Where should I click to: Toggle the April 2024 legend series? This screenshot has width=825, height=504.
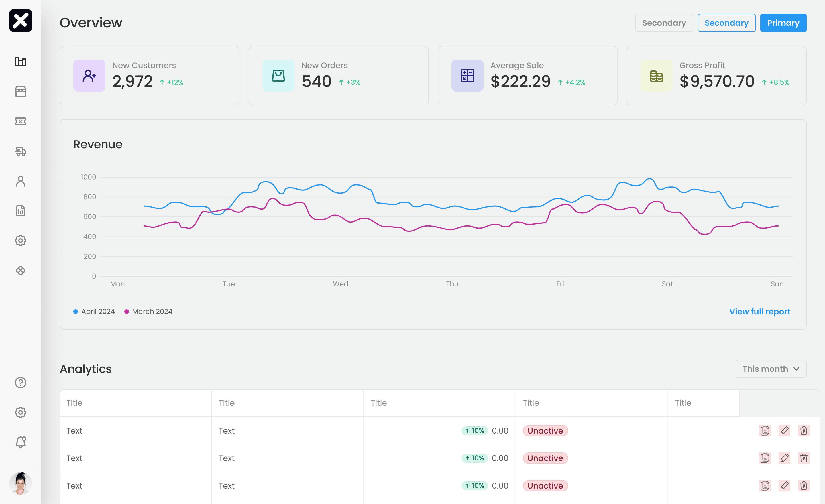94,312
